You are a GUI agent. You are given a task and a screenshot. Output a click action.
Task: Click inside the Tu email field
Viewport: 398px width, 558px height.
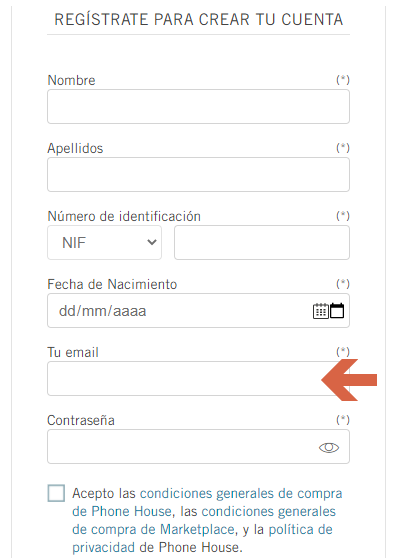click(x=198, y=379)
